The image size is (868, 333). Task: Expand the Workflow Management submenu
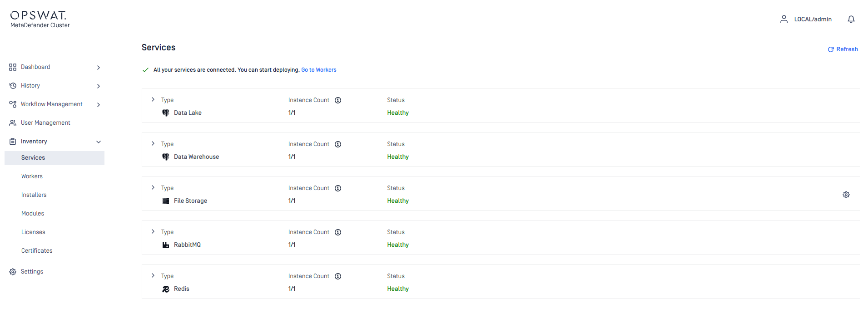pyautogui.click(x=99, y=105)
